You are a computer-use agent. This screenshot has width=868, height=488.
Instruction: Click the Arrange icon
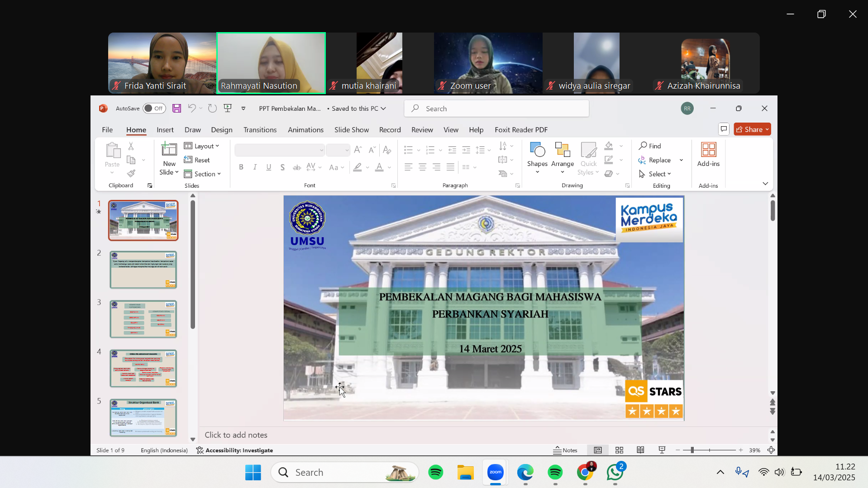(x=563, y=158)
